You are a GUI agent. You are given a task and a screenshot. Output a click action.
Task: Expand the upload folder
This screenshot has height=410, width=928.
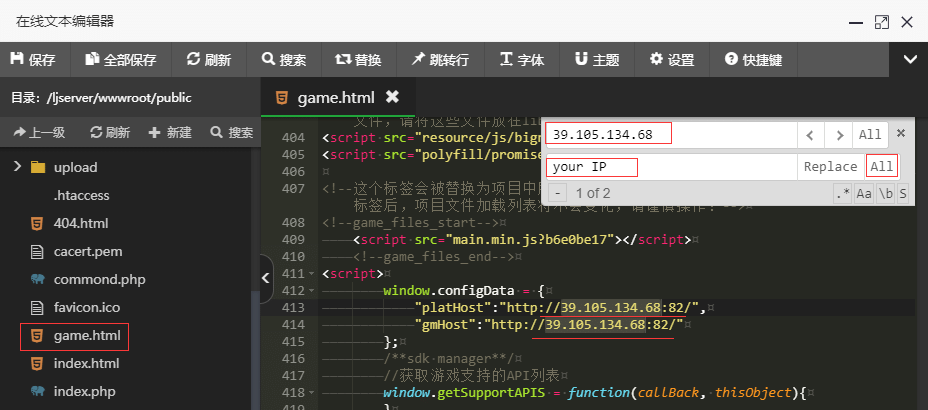[x=18, y=167]
